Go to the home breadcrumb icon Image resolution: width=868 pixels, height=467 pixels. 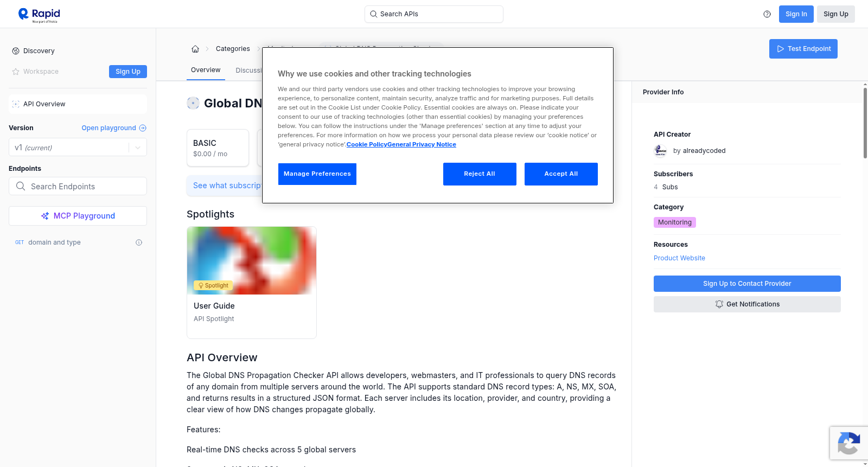pos(195,49)
